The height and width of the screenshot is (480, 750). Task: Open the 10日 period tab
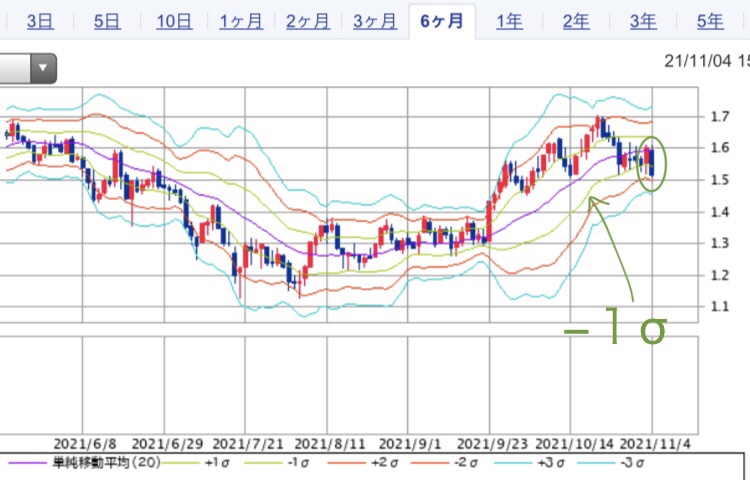tap(174, 21)
